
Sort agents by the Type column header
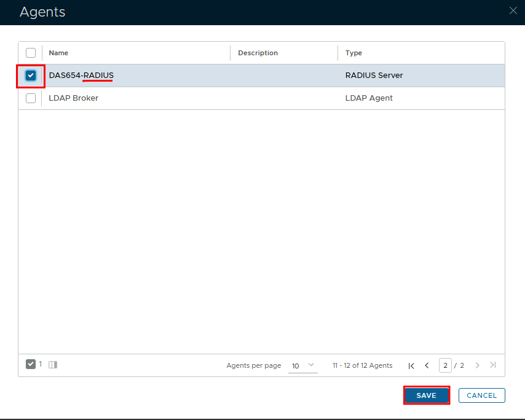click(353, 53)
